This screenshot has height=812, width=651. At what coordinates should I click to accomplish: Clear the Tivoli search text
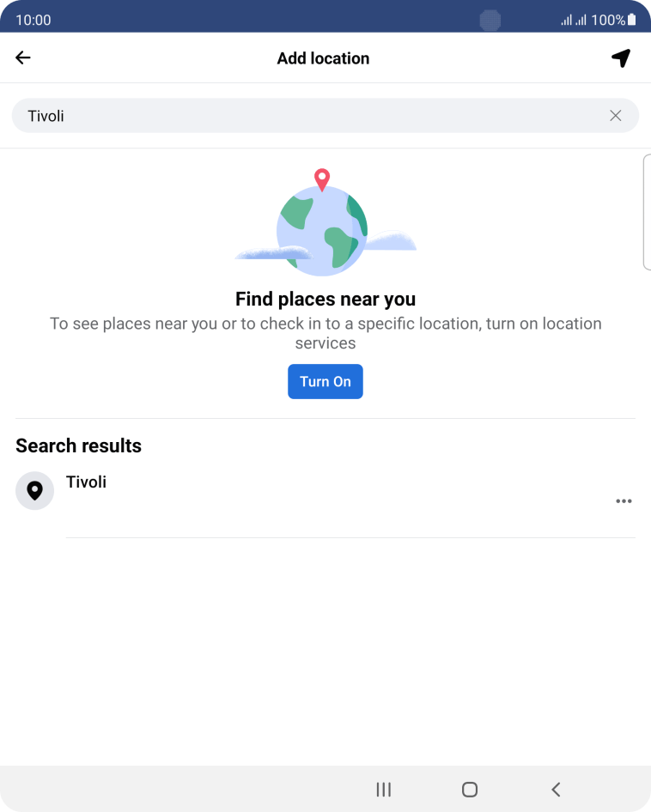pyautogui.click(x=615, y=116)
